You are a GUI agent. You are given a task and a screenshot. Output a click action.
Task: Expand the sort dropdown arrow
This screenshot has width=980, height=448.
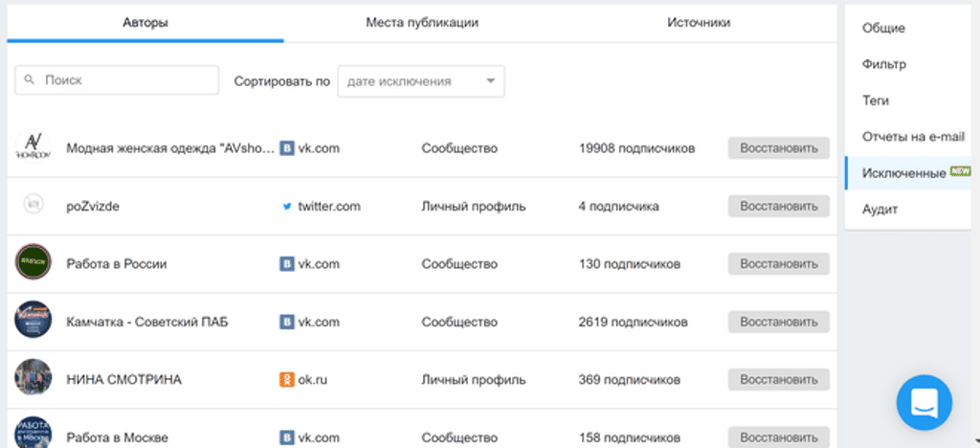(491, 81)
